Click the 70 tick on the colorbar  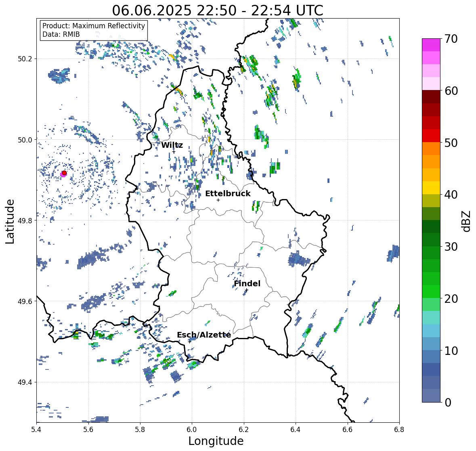(x=451, y=39)
